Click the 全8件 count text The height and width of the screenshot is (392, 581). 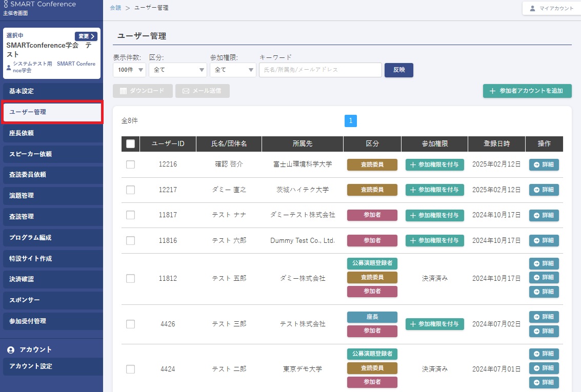[x=130, y=120]
